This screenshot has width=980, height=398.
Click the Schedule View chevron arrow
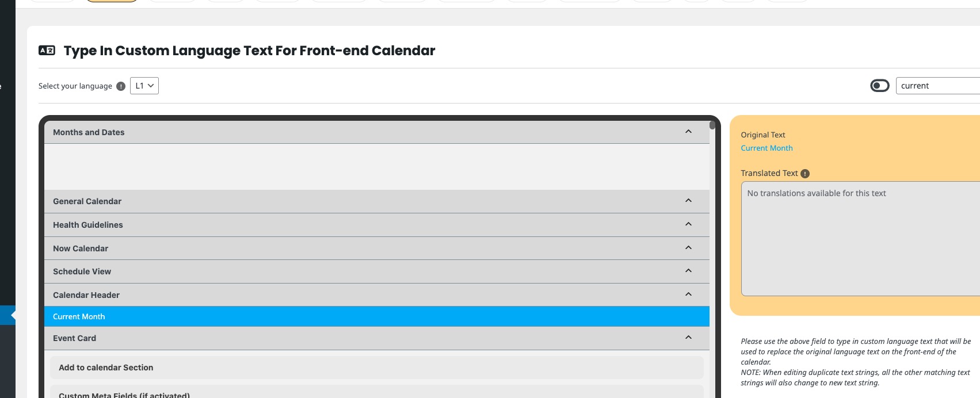click(688, 271)
